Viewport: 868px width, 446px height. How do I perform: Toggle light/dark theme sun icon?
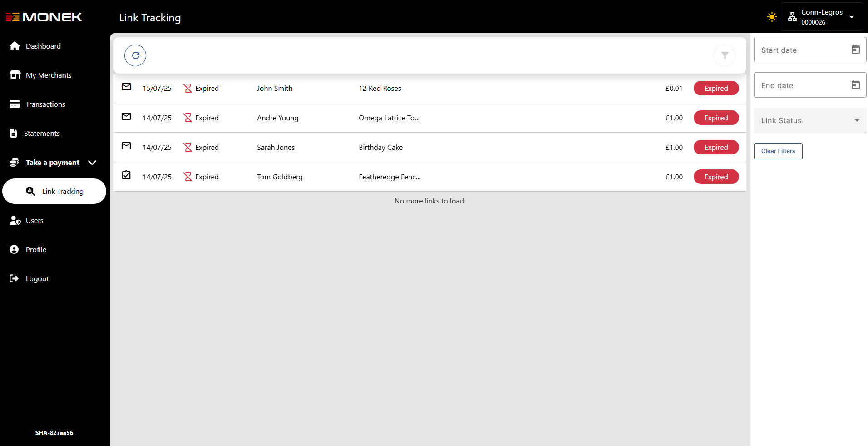point(772,17)
